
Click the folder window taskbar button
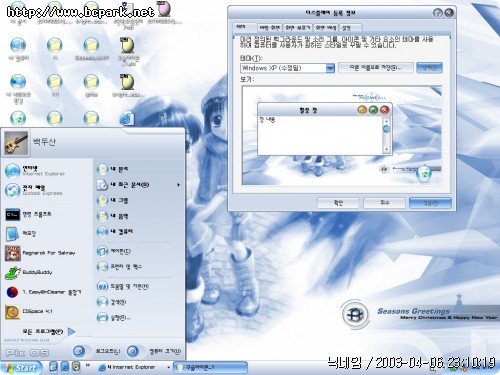(211, 367)
